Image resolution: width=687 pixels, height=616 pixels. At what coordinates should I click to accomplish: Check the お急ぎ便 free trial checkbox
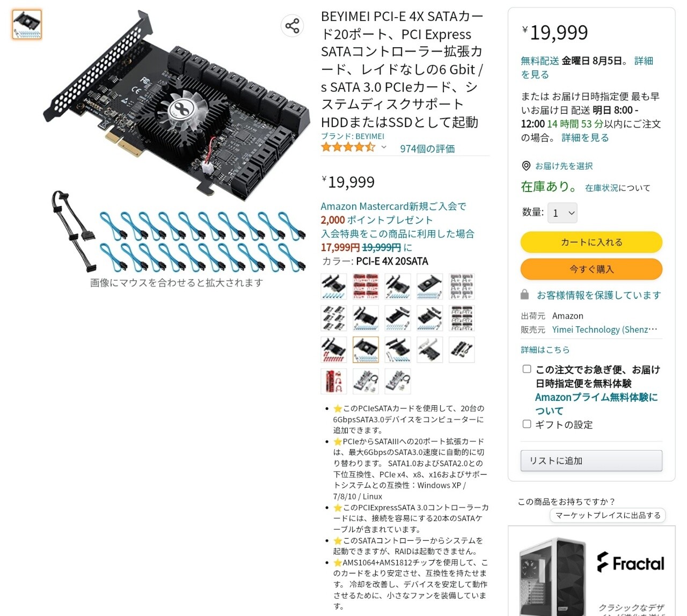coord(527,369)
